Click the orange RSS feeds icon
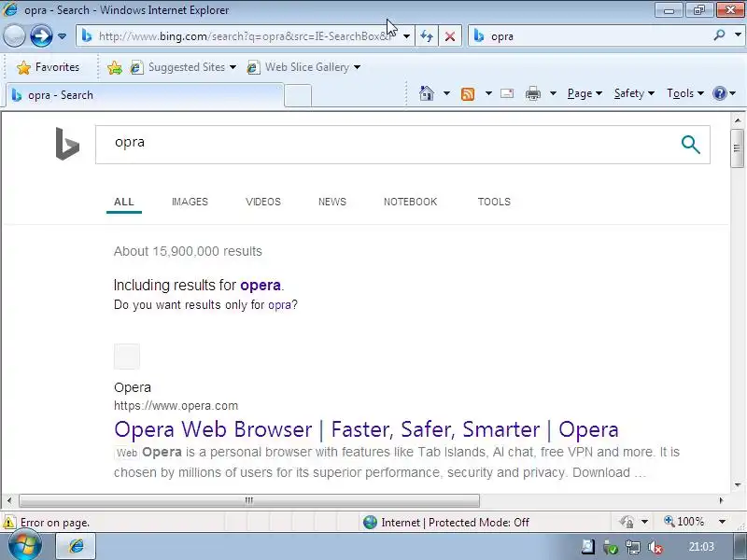 tap(468, 94)
